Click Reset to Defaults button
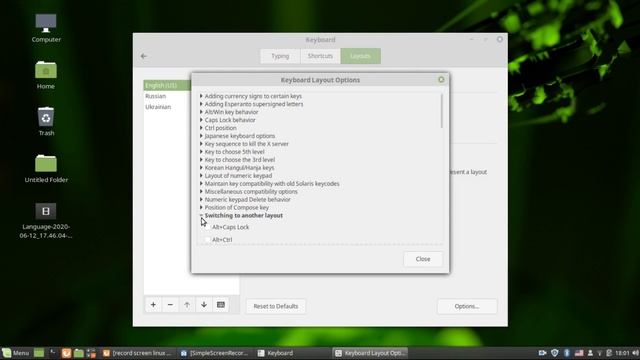Screen dimensions: 640x360 [276, 306]
